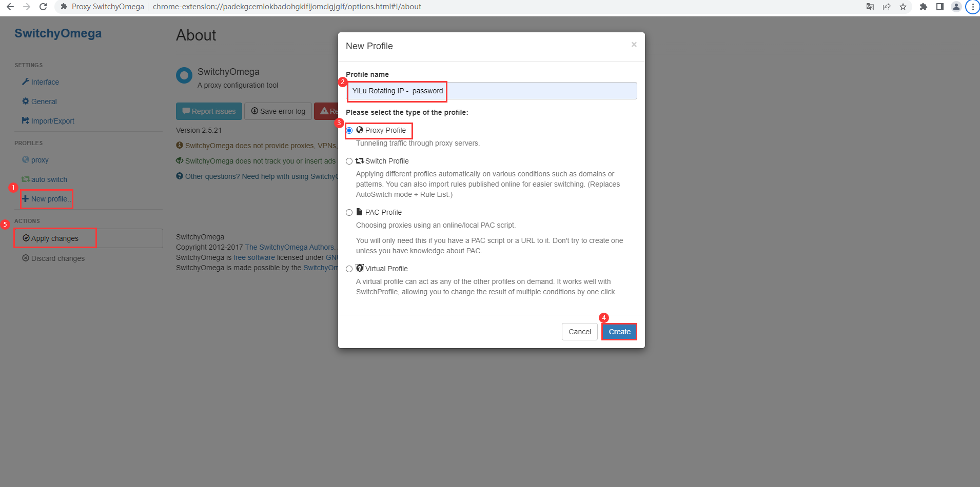Click the SwitchyOmega title heading link
This screenshot has width=980, height=487.
(58, 33)
